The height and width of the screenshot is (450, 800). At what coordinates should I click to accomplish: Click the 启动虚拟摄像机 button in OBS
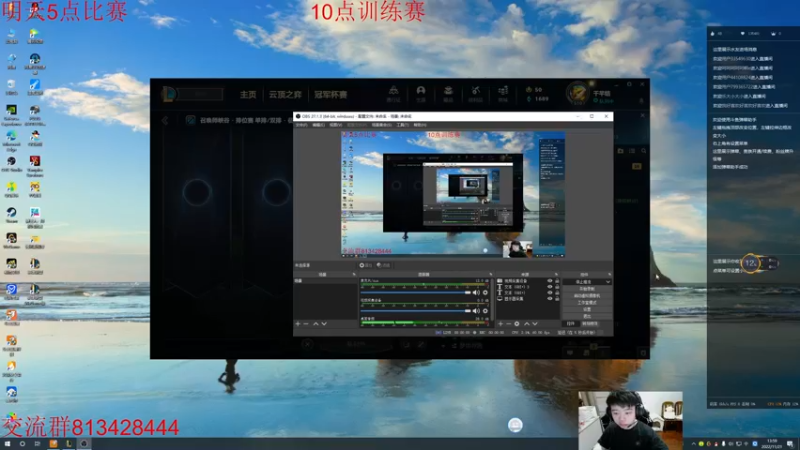[x=587, y=295]
